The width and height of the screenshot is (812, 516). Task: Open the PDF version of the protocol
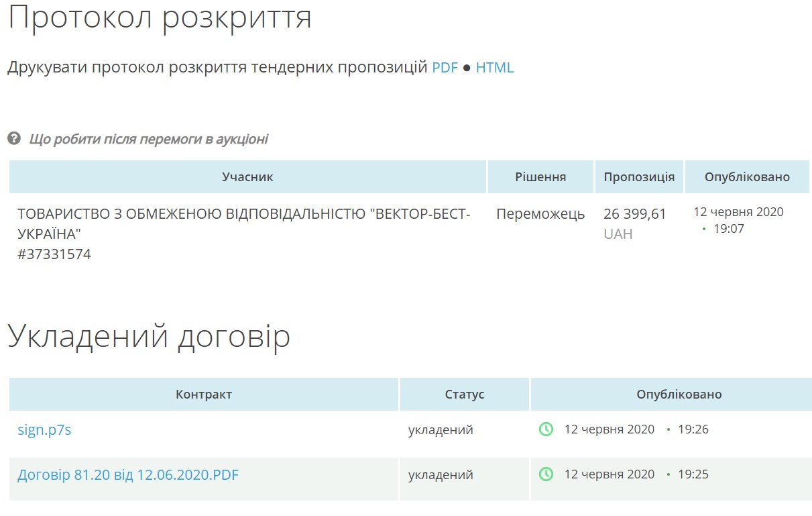pos(445,68)
